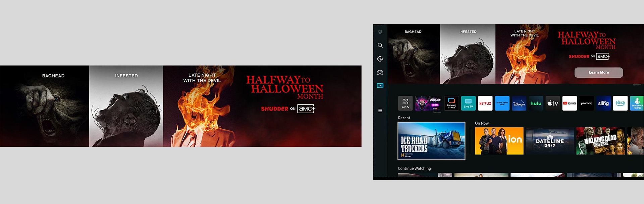This screenshot has height=204, width=644.
Task: Select the ion channel thumbnail
Action: click(499, 141)
